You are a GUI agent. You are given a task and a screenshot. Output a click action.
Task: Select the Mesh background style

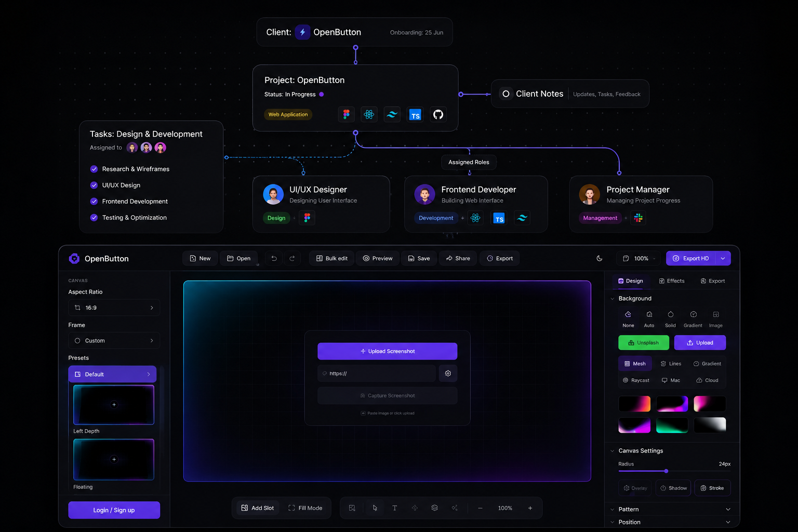[635, 364]
